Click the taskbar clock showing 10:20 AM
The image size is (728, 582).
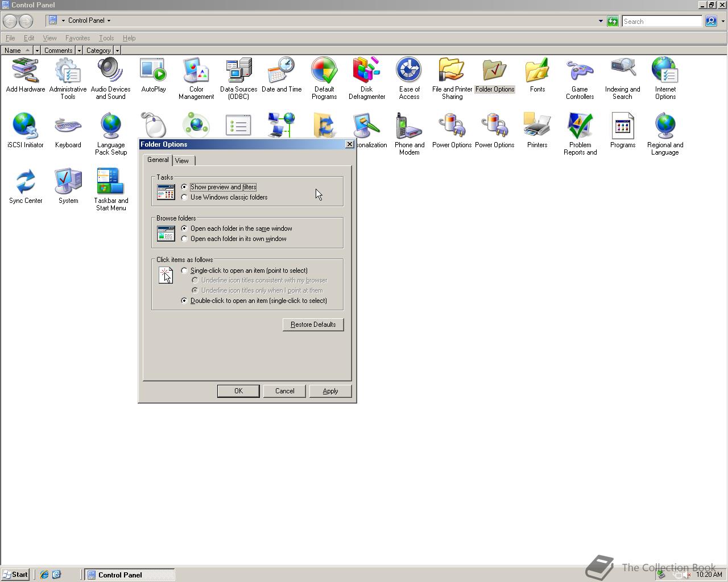(x=709, y=575)
